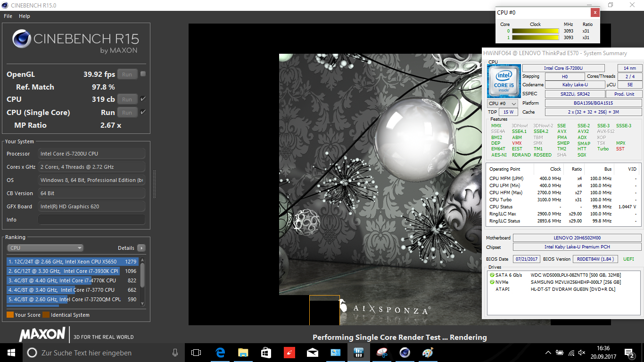Open the Ranking CPU dropdown
The image size is (644, 362).
(45, 248)
